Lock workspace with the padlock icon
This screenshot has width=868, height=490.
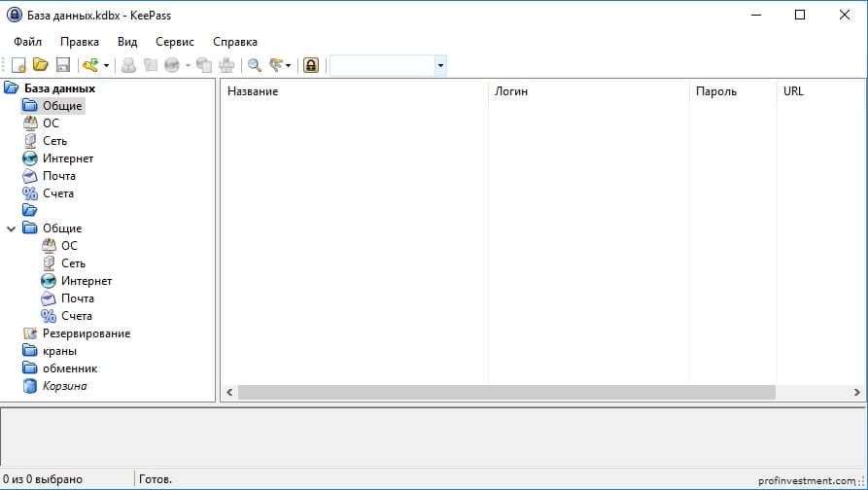311,65
